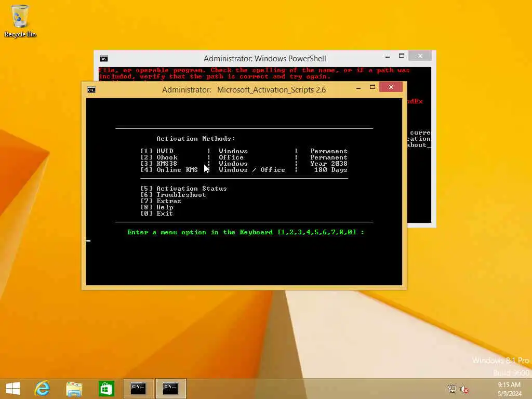The width and height of the screenshot is (532, 399).
Task: Switch to the PowerShell taskbar window button
Action: (x=138, y=389)
